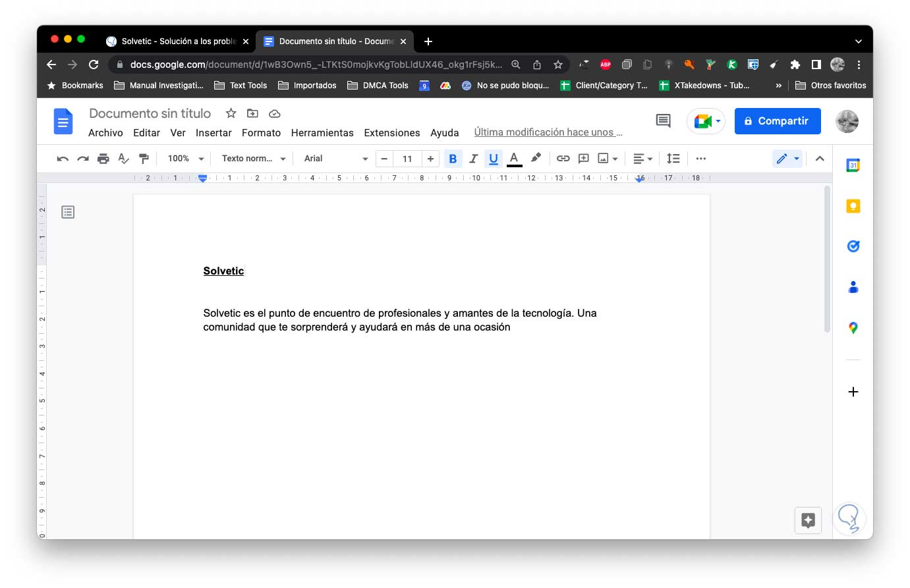Run spelling and grammar check icon
The image size is (910, 588).
[123, 159]
